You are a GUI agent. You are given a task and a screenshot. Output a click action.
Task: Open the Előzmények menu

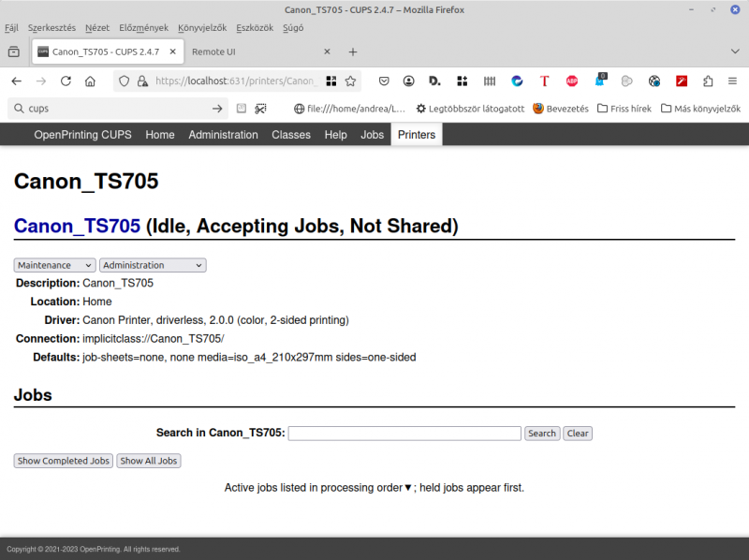(144, 28)
